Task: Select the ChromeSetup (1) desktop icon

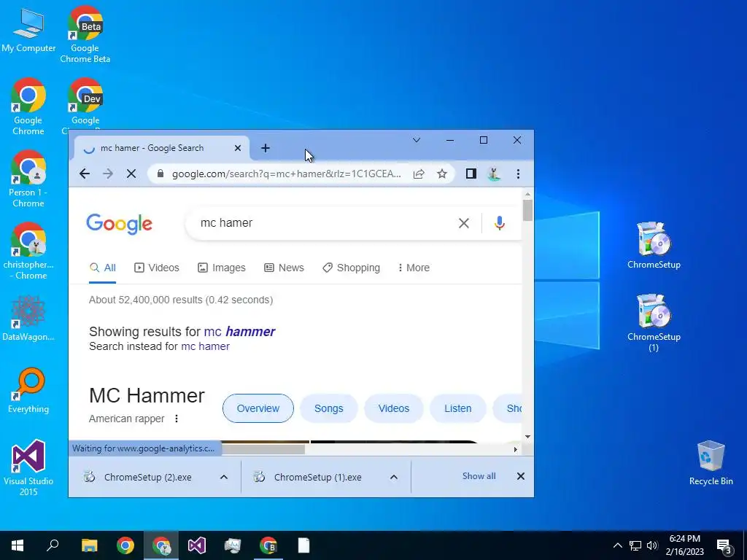Action: (x=654, y=323)
